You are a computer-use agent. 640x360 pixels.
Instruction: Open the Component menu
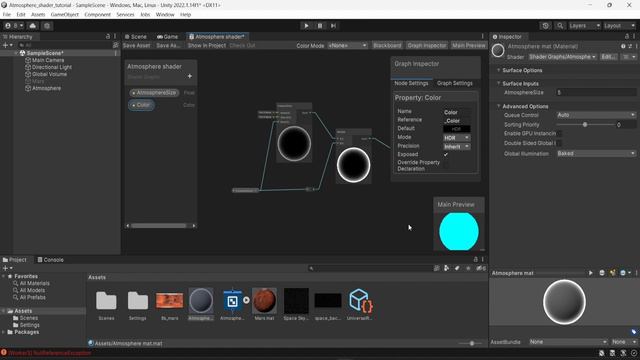tap(98, 14)
